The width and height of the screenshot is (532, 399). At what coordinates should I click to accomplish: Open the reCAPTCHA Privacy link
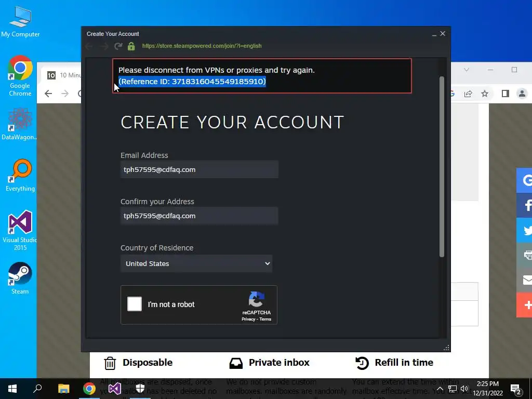coord(248,320)
